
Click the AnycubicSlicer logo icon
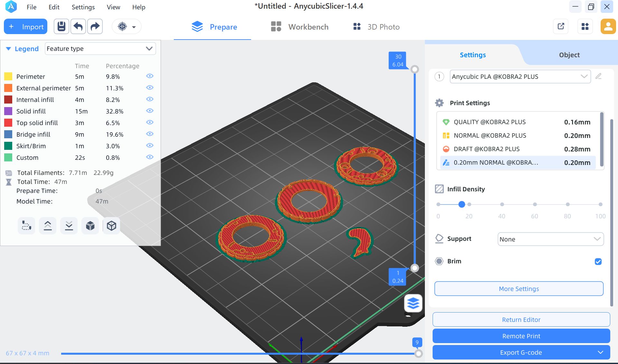click(x=11, y=7)
